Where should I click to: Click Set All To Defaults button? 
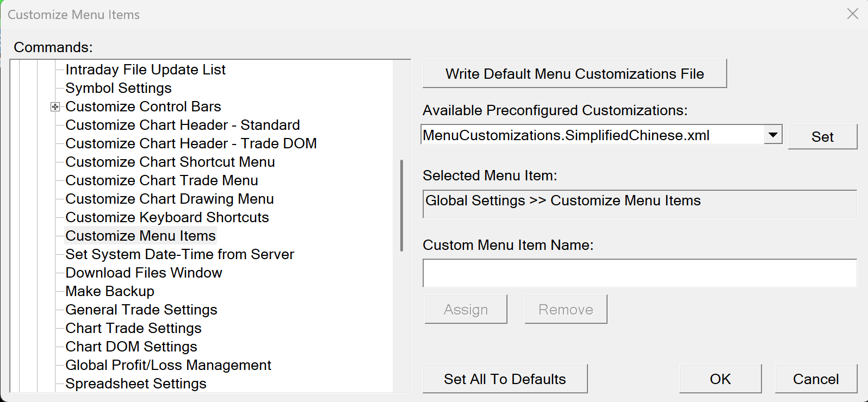(x=505, y=379)
